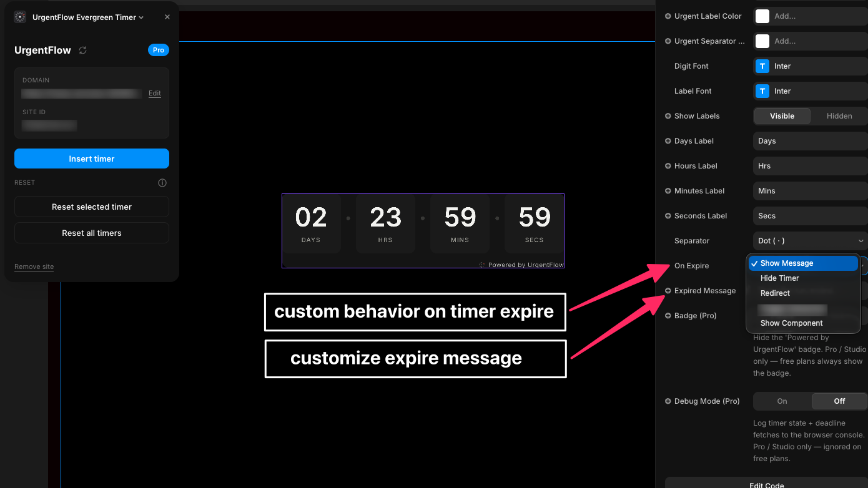Click the plus icon beside Expired Message
Screen dimensions: 868x488
668,291
